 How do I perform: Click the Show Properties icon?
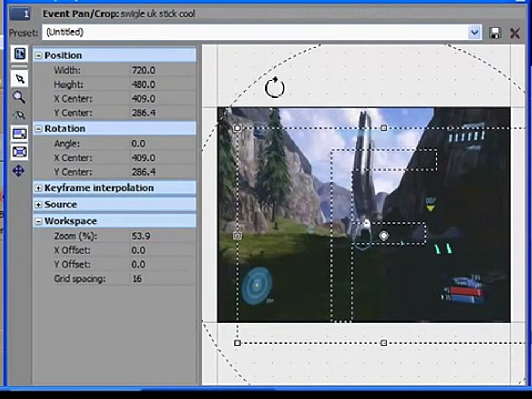[20, 54]
